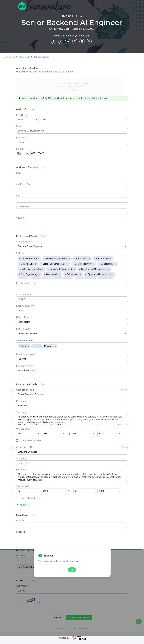Tick 'I currently work here' for Infotech Inc
This screenshot has width=144, height=644.
tap(17, 498)
